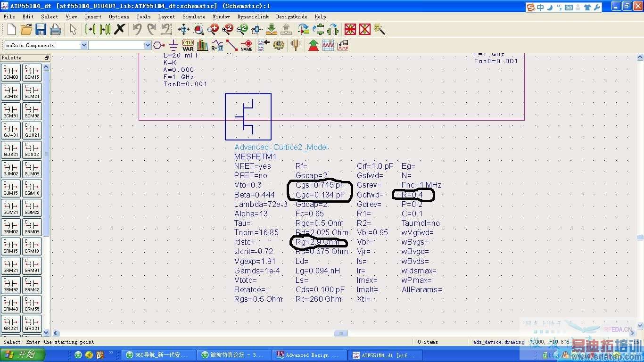Open the Simulate menu
The image size is (644, 362).
[x=194, y=16]
